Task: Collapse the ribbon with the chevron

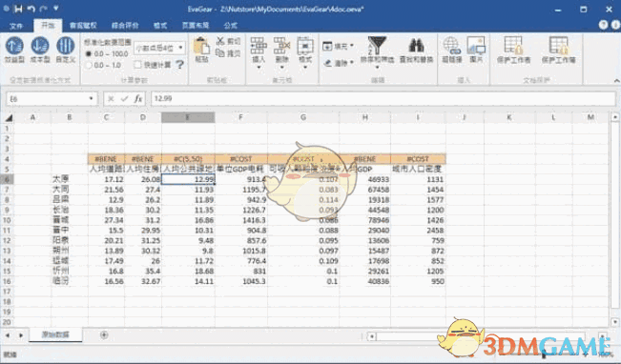Action: (616, 80)
